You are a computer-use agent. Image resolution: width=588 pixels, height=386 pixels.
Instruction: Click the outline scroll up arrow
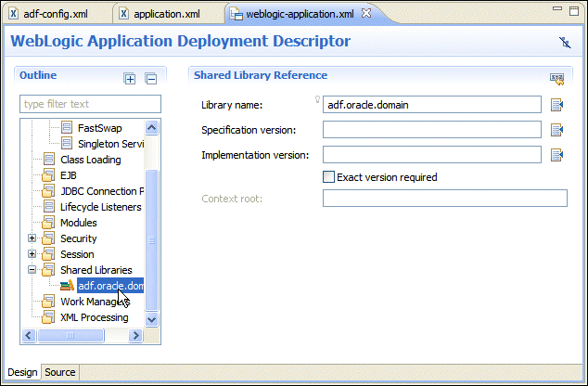(x=151, y=127)
